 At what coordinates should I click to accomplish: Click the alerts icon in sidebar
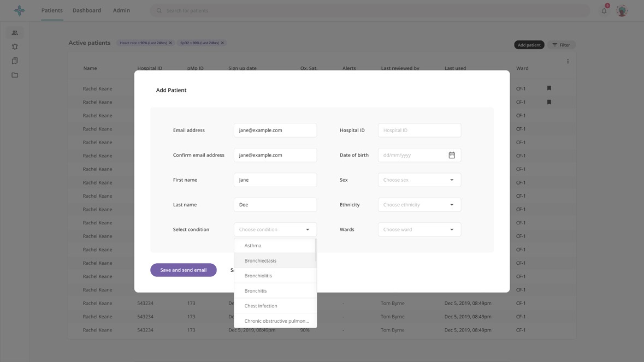pos(15,47)
